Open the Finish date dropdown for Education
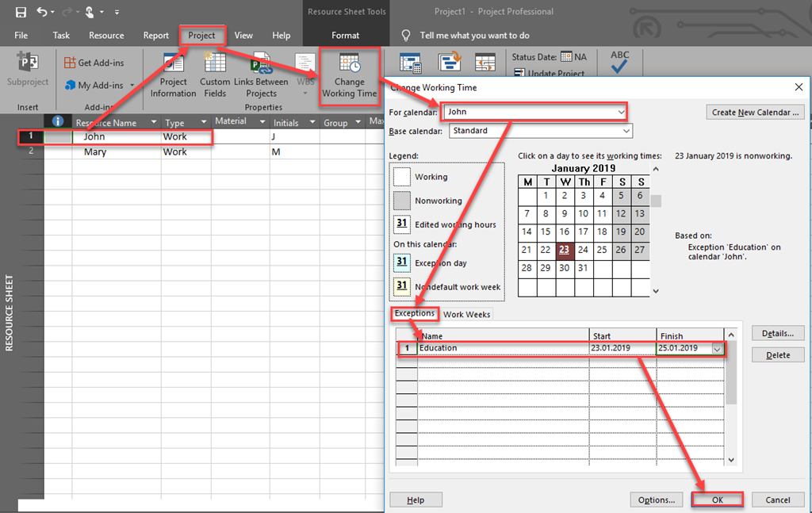This screenshot has height=513, width=812. tap(718, 348)
